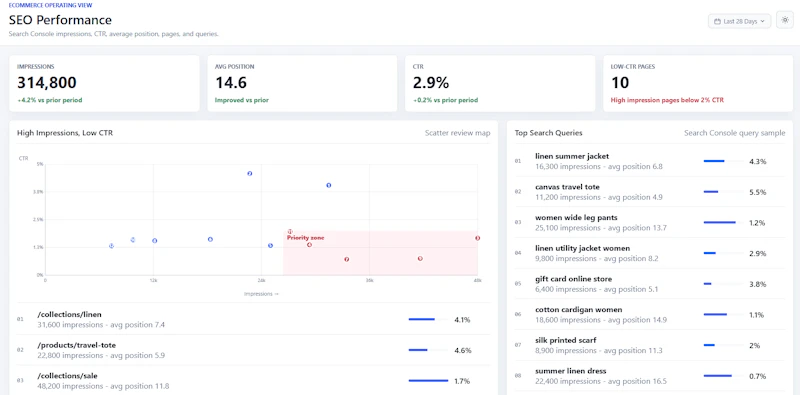Viewport: 800px width, 395px height.
Task: Select the blue scatter point near 3.8% CTR
Action: tap(329, 185)
